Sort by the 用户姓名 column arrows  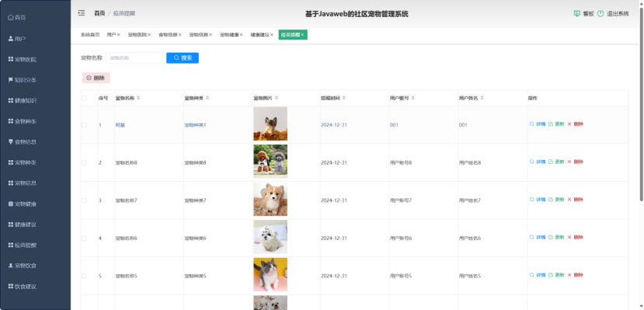click(x=482, y=98)
